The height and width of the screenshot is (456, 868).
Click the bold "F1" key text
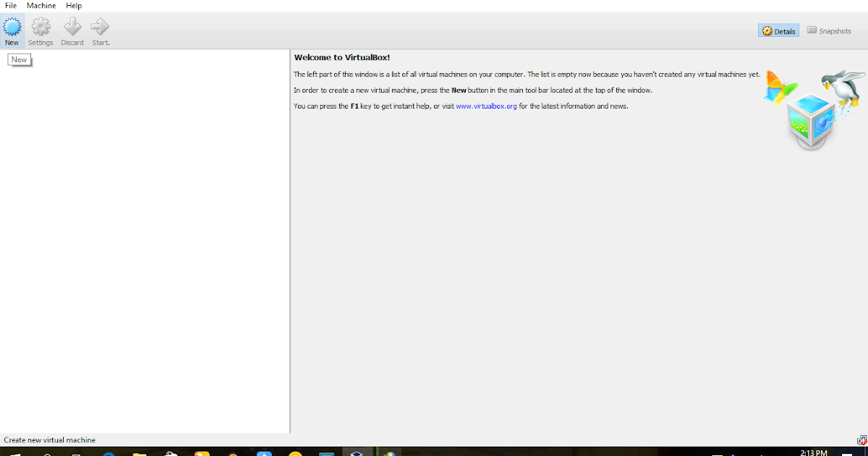[354, 106]
